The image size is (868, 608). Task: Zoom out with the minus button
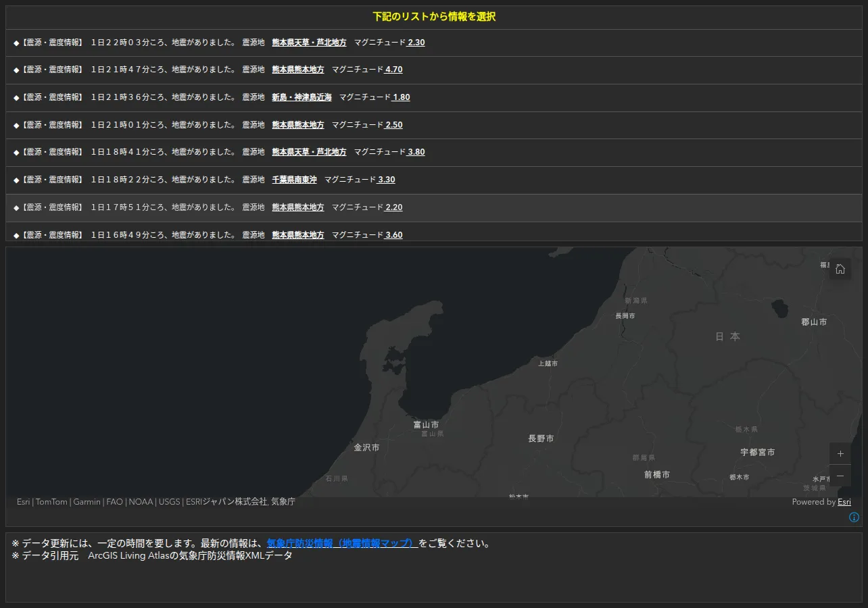(x=840, y=476)
